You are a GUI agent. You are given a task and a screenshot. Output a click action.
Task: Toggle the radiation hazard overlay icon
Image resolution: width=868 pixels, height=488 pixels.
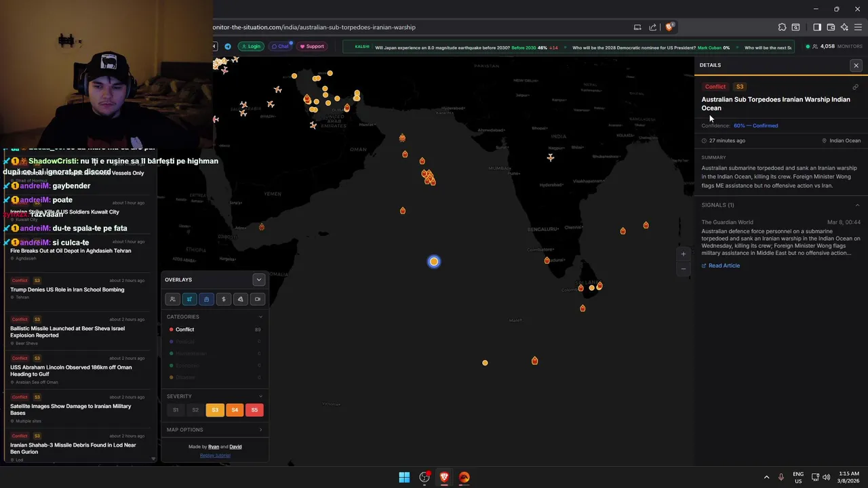coord(240,299)
